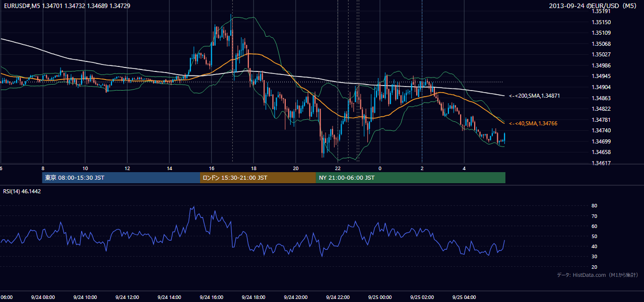Click price scale value 1.34658
The height and width of the screenshot is (302, 644).
tap(601, 152)
